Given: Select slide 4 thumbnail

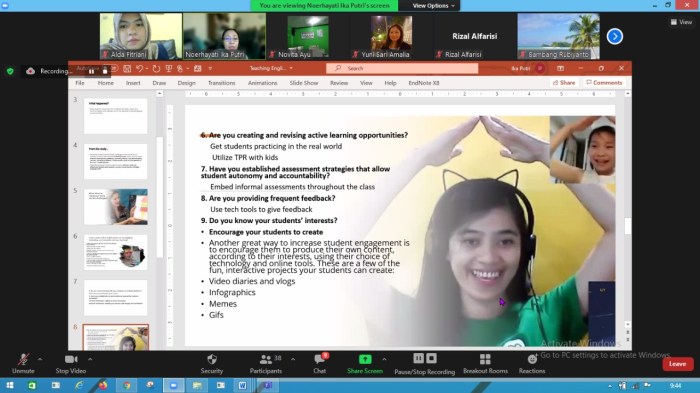Looking at the screenshot, I should click(x=116, y=161).
